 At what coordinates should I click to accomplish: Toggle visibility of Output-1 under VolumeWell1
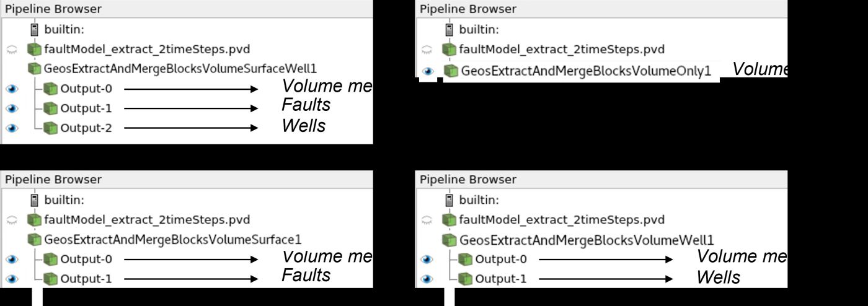click(427, 279)
